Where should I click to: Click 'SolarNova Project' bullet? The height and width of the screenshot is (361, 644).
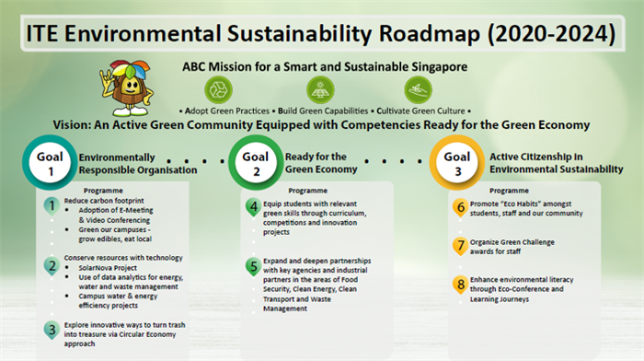[108, 268]
